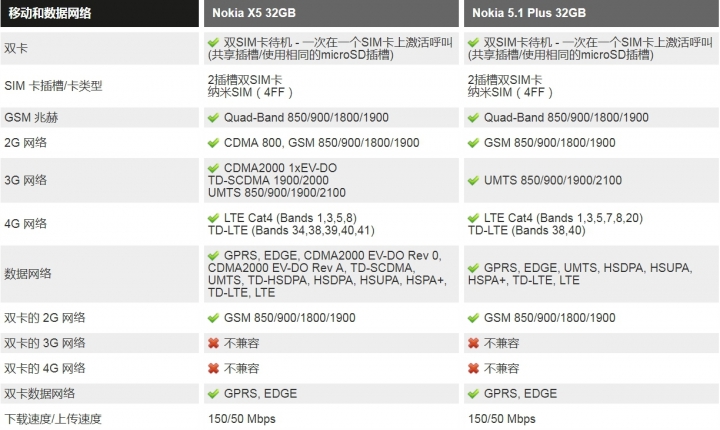Viewport: 720px width, 430px height.
Task: Click check icon in Nokia 5.1 Plus 3G 网络 row
Action: click(x=473, y=181)
